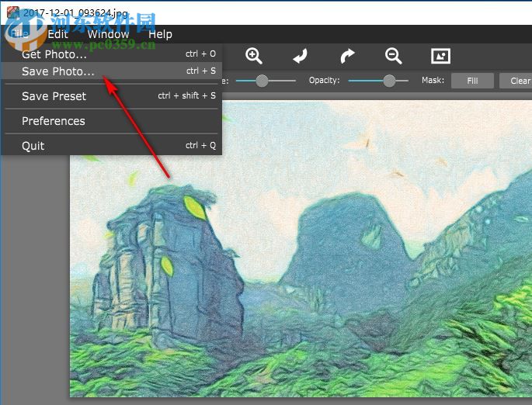
Task: Choose Get Photo... from the menu
Action: point(112,54)
